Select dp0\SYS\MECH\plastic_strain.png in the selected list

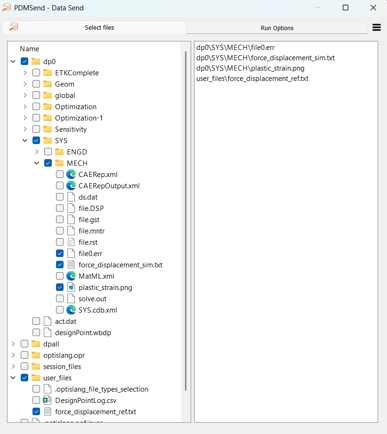click(x=250, y=68)
